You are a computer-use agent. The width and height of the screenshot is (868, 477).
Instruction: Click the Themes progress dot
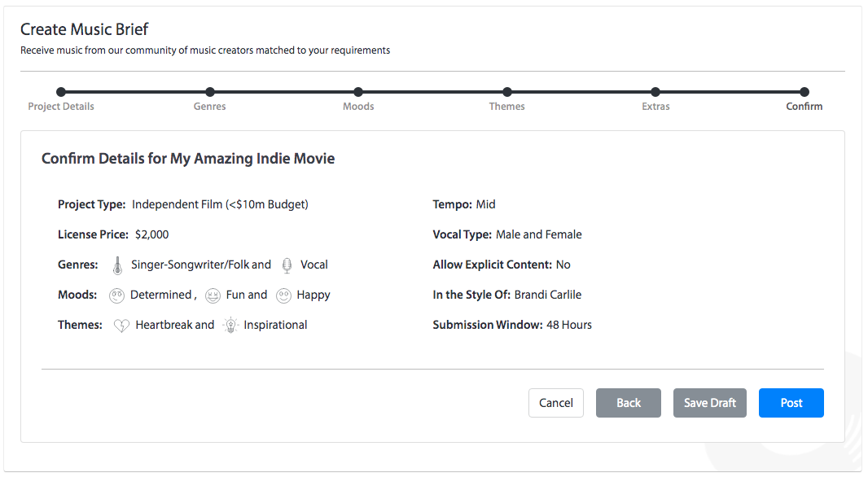point(507,92)
